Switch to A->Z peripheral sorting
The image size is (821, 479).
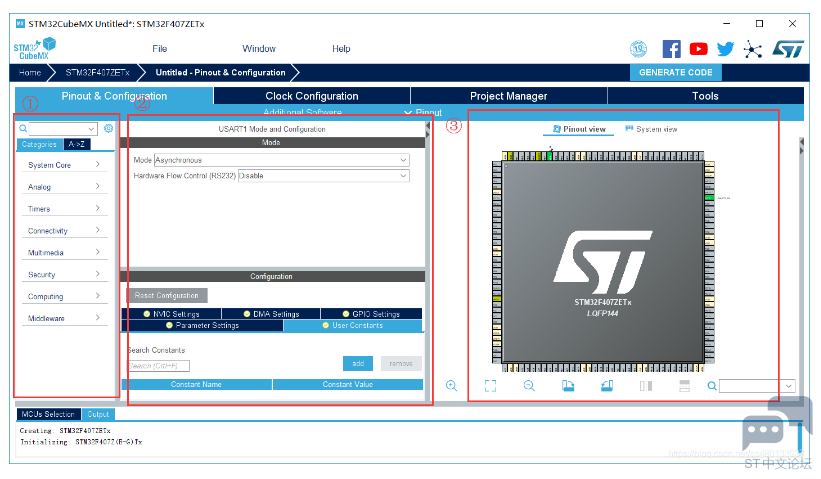pyautogui.click(x=77, y=144)
